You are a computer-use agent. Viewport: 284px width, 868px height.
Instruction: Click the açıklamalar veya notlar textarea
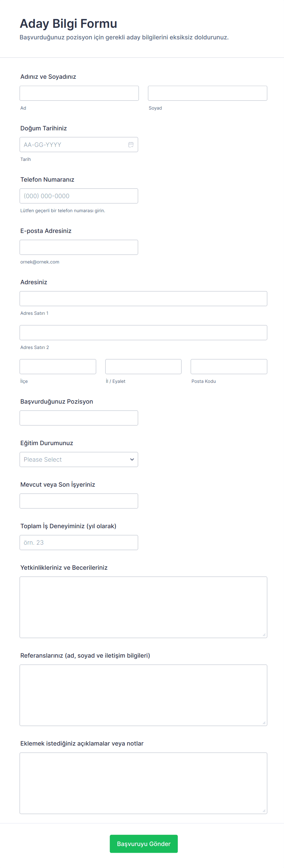[143, 783]
